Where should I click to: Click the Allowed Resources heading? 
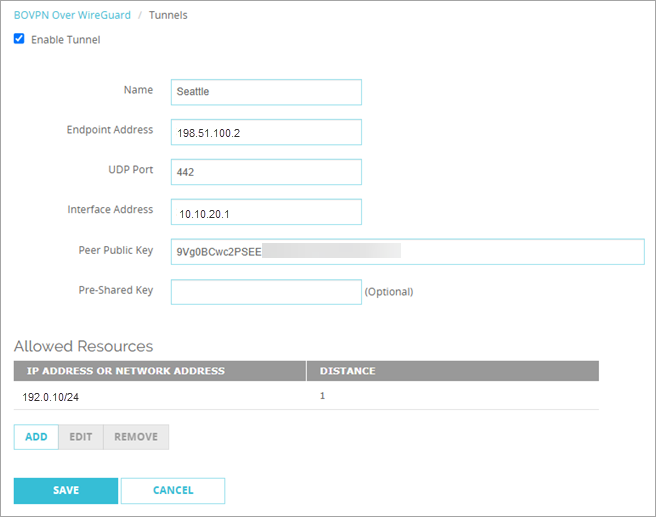pyautogui.click(x=83, y=346)
